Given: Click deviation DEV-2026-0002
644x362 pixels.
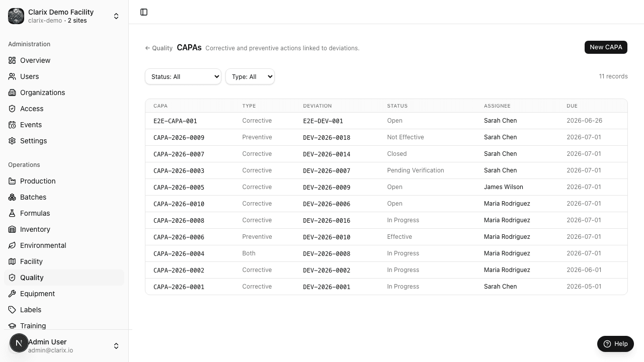Looking at the screenshot, I should pyautogui.click(x=327, y=270).
